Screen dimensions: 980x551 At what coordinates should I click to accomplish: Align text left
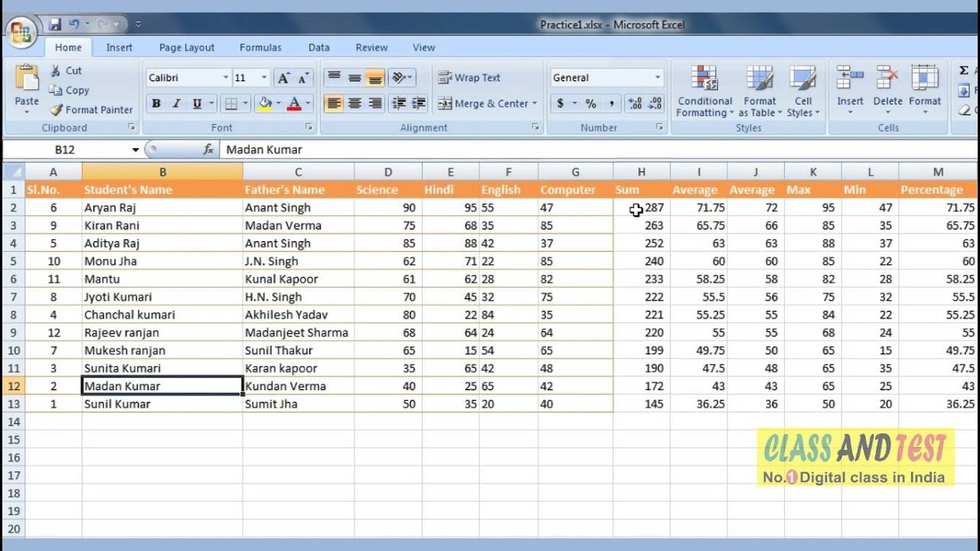[x=334, y=103]
